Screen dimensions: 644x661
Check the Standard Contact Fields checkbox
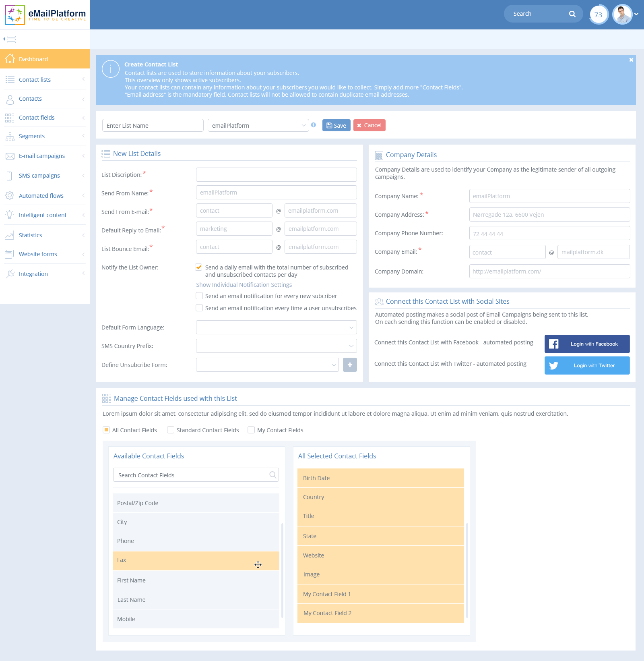tap(171, 430)
